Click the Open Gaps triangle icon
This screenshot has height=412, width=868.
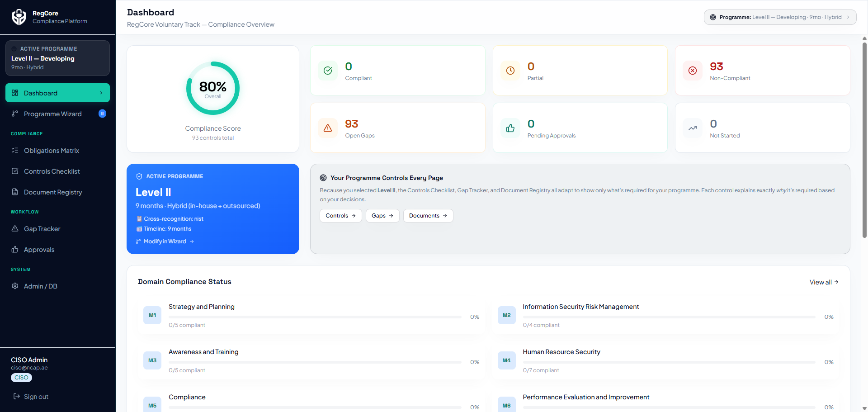point(328,128)
